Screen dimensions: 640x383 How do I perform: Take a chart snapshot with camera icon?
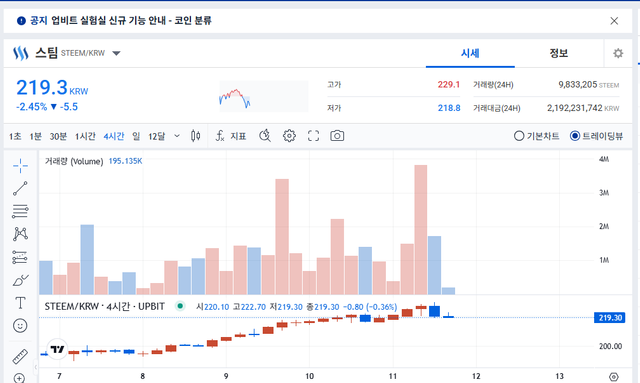(x=337, y=136)
